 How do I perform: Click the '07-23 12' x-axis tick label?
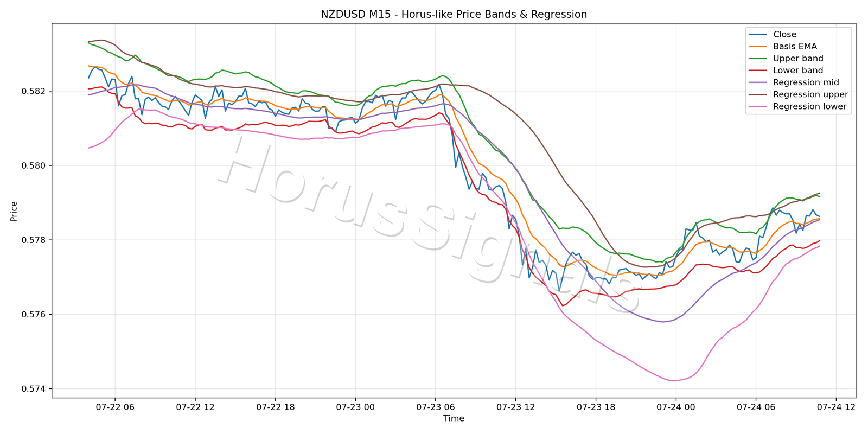515,406
